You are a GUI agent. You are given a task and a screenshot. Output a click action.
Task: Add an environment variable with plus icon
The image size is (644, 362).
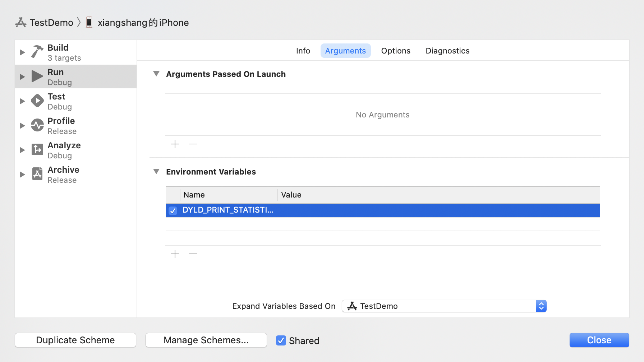tap(175, 254)
